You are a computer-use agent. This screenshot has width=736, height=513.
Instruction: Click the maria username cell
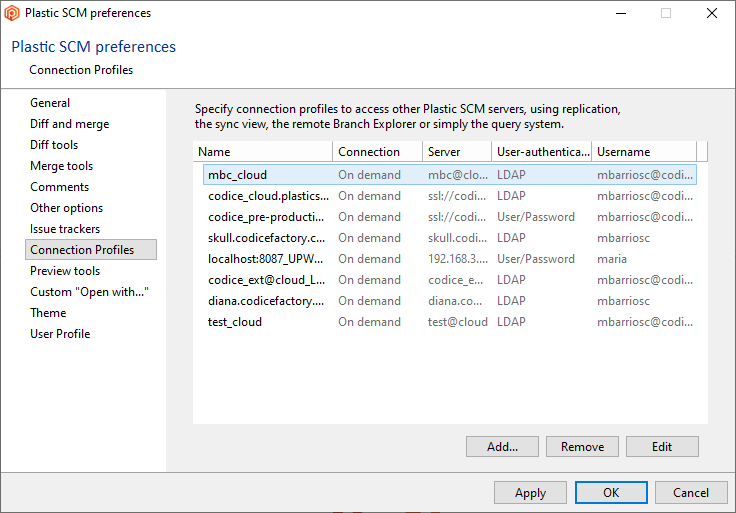[x=612, y=259]
